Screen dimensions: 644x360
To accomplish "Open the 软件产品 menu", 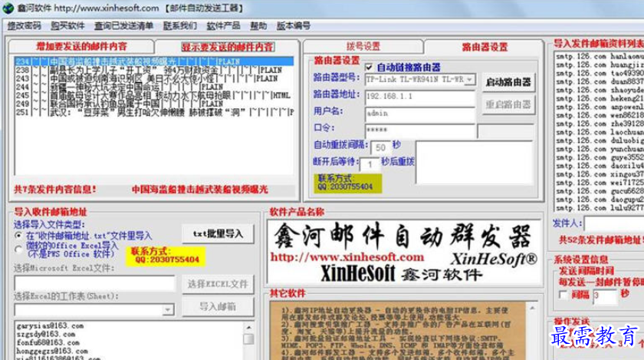I will [223, 26].
